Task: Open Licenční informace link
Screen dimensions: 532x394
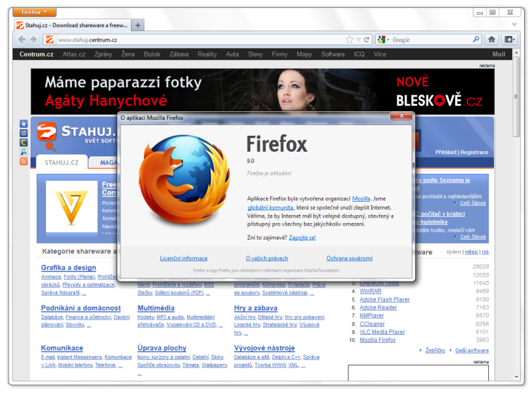Action: click(x=184, y=258)
